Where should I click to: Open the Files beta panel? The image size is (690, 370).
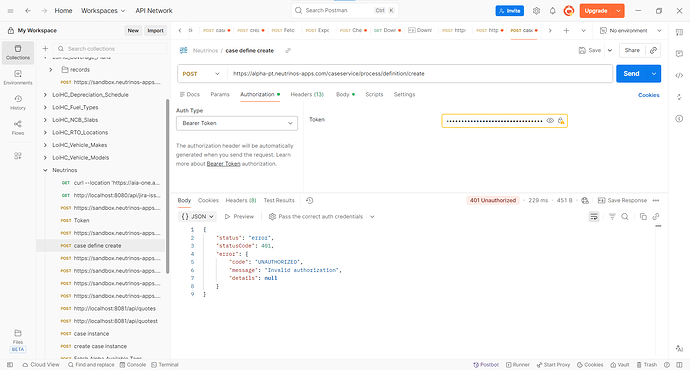pyautogui.click(x=18, y=341)
